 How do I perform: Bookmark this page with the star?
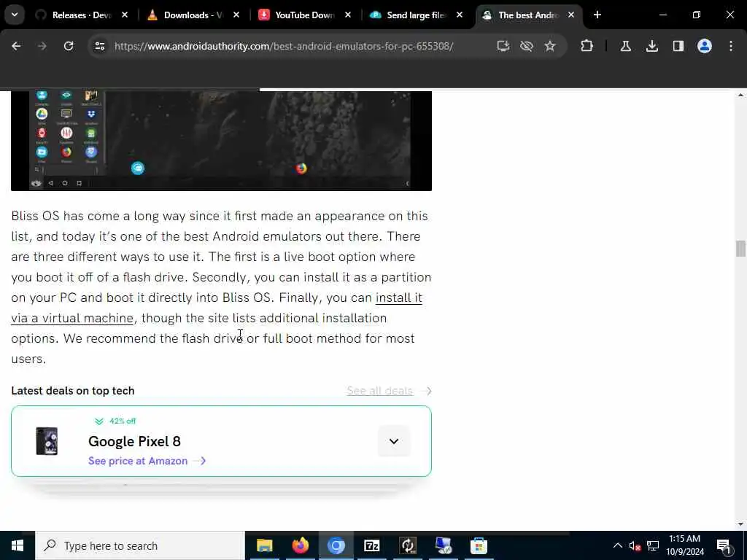(550, 46)
